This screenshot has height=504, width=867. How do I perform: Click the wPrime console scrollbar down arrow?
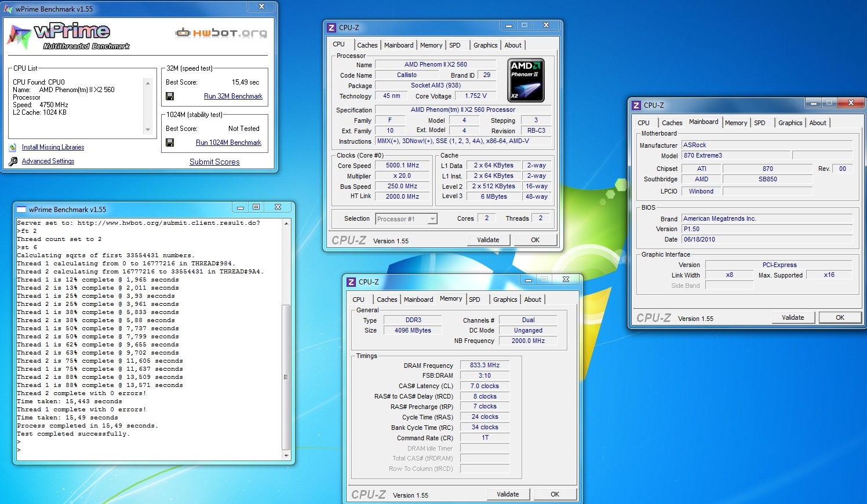tap(286, 456)
